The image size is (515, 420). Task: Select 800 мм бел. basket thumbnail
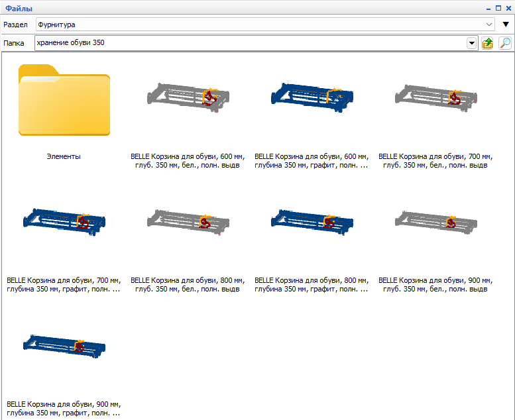click(188, 222)
